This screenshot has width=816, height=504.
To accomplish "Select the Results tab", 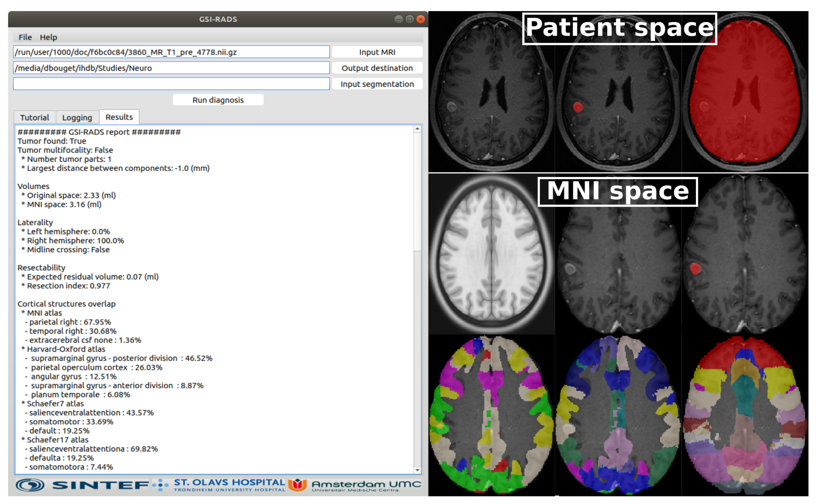I will click(119, 117).
